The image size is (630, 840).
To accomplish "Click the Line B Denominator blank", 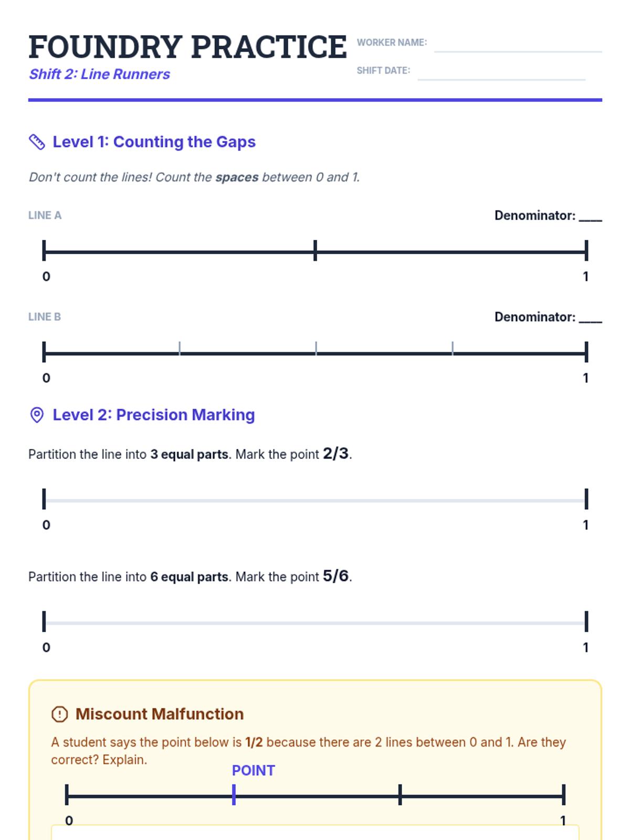I will click(590, 318).
